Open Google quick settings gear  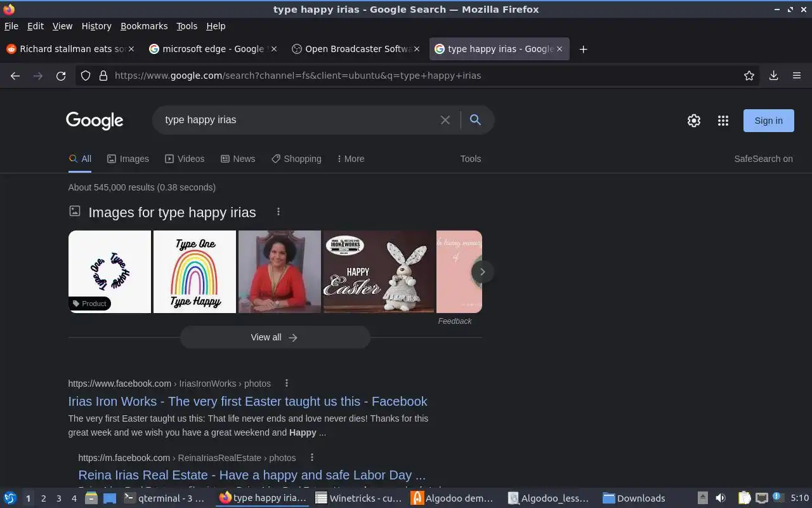click(x=694, y=121)
